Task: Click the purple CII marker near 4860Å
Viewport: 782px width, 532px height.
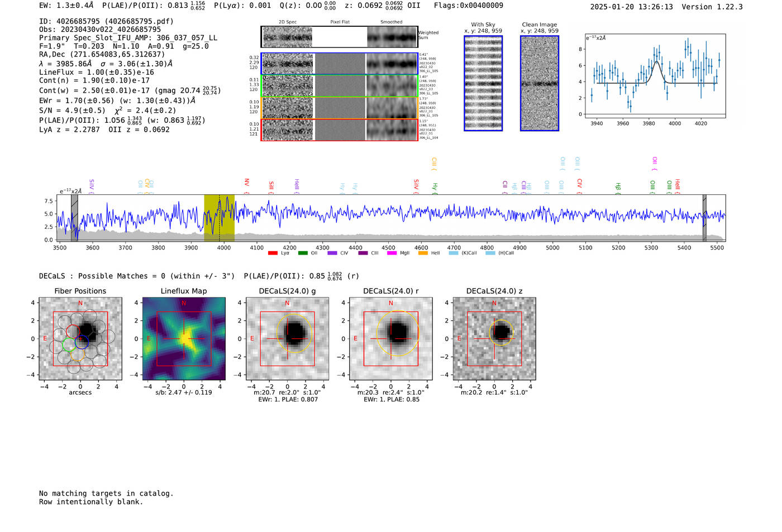Action: tap(505, 188)
